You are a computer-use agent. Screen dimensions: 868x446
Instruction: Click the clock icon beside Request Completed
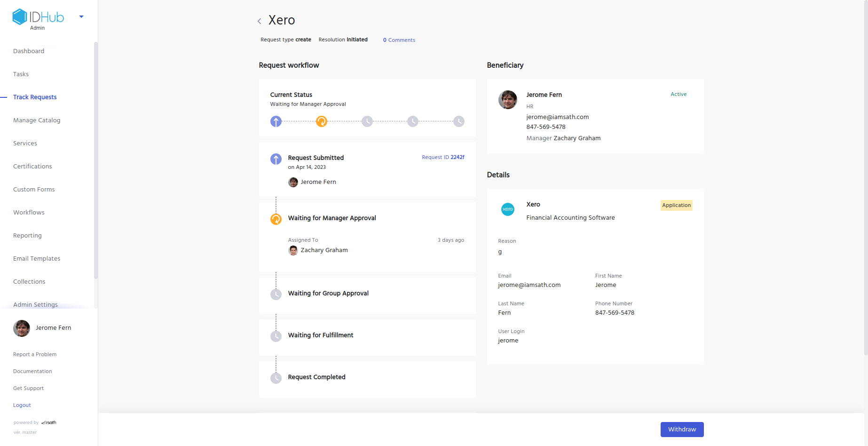pos(276,378)
